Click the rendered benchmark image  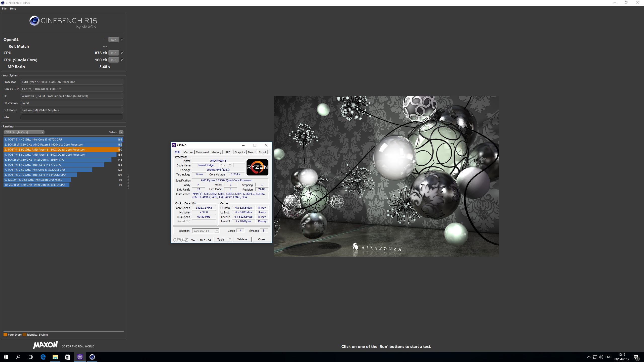pyautogui.click(x=386, y=176)
